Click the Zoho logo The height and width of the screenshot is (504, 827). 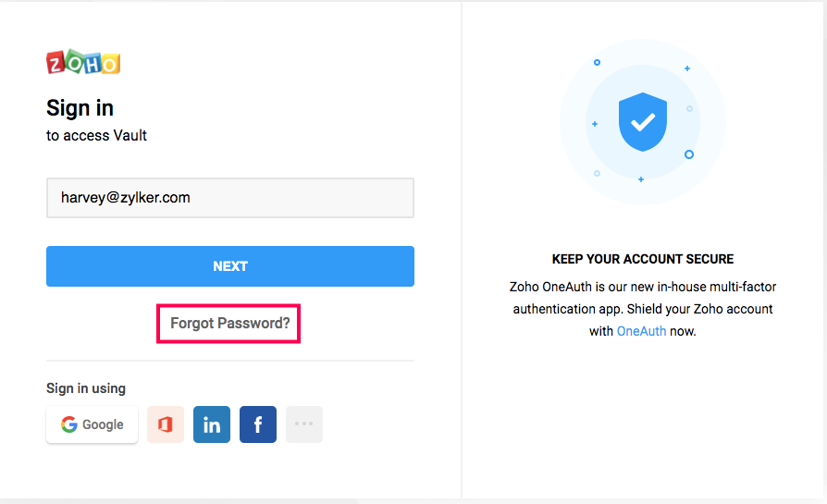click(x=83, y=63)
